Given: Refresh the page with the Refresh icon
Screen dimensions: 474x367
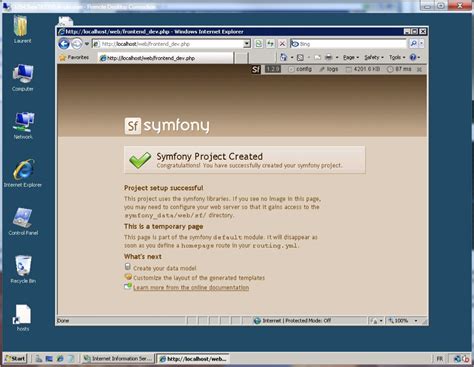Looking at the screenshot, I should click(270, 44).
